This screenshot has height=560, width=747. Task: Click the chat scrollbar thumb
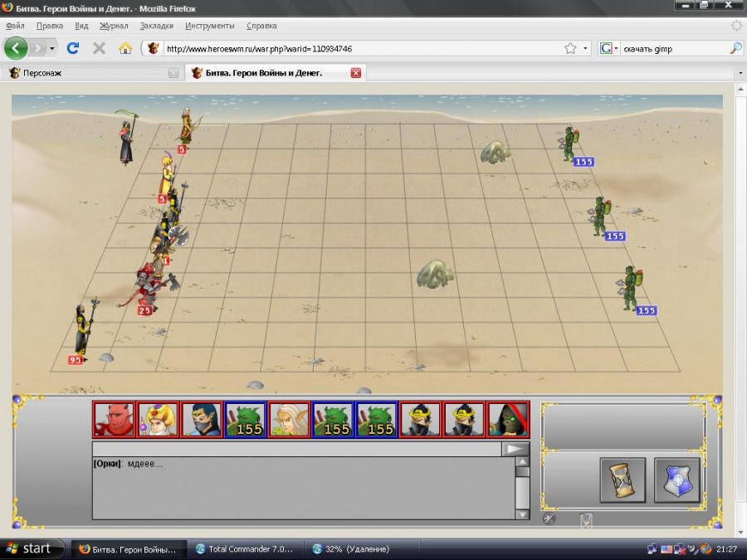pyautogui.click(x=523, y=472)
